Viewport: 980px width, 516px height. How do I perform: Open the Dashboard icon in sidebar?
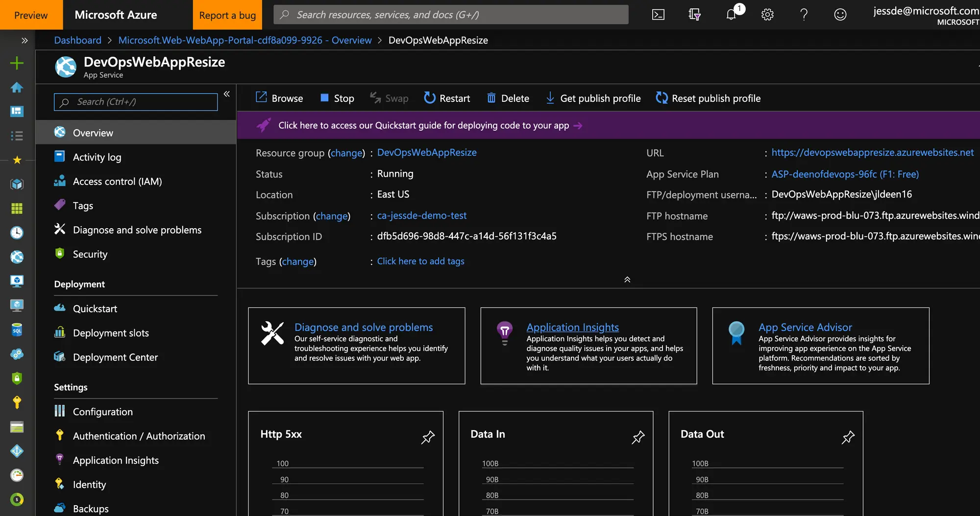(x=17, y=112)
